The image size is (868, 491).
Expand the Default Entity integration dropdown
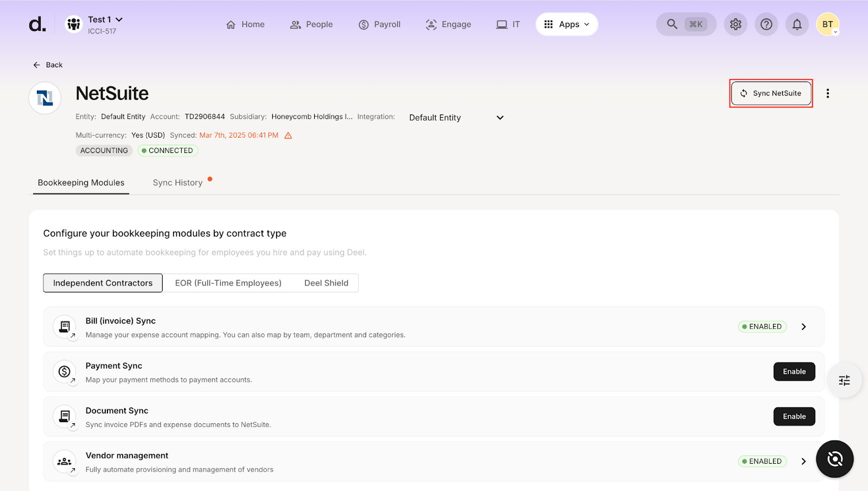click(x=456, y=118)
